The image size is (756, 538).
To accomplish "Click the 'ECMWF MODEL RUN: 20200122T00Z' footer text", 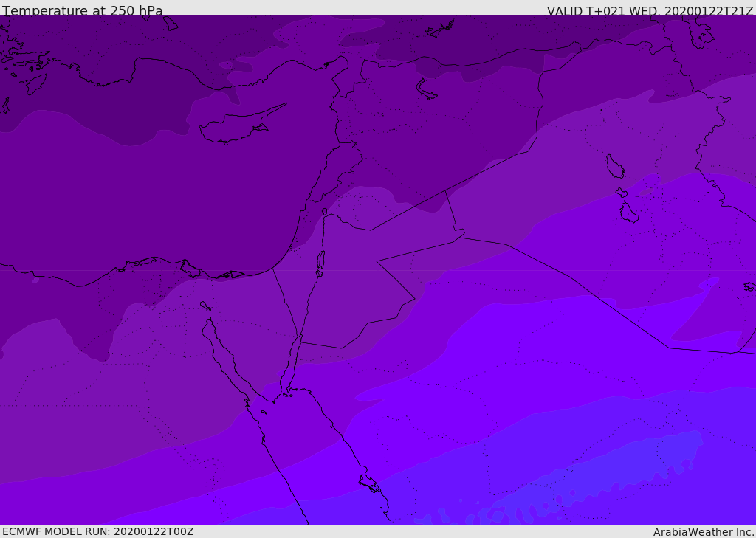I will click(98, 531).
